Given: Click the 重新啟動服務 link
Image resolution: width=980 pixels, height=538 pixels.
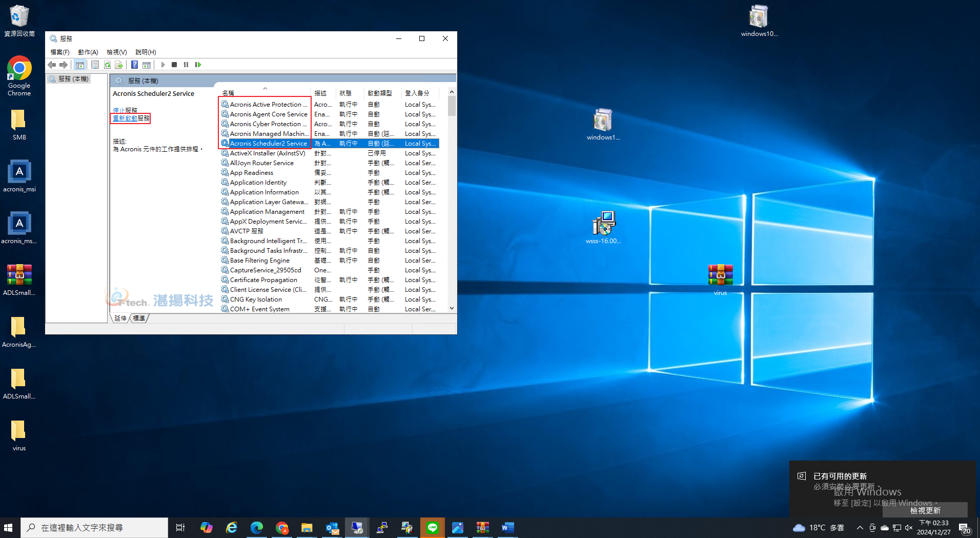Looking at the screenshot, I should 131,118.
